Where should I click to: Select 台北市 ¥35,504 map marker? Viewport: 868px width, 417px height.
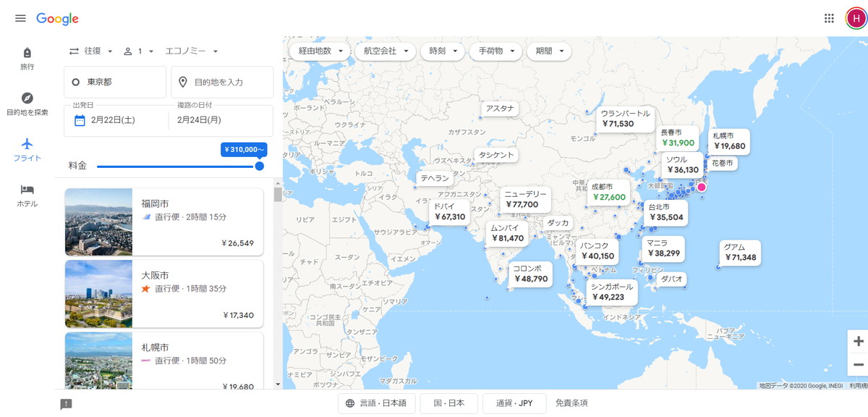pyautogui.click(x=665, y=211)
